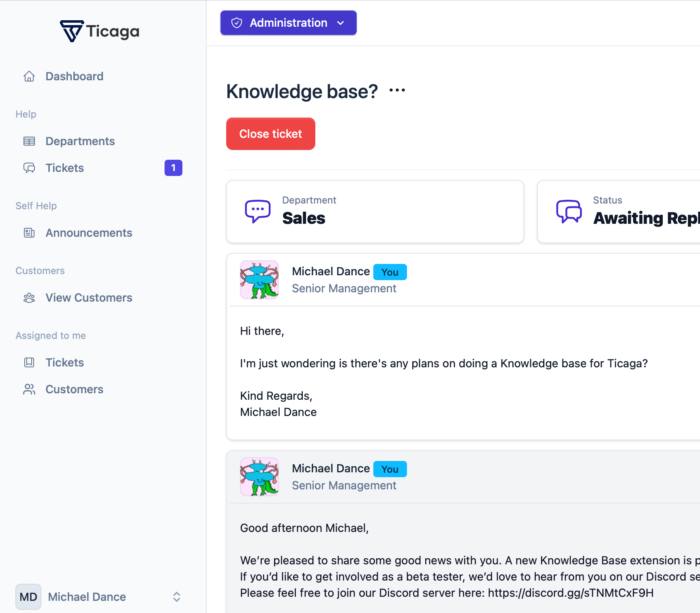
Task: Go to Departments in the sidebar
Action: (80, 141)
